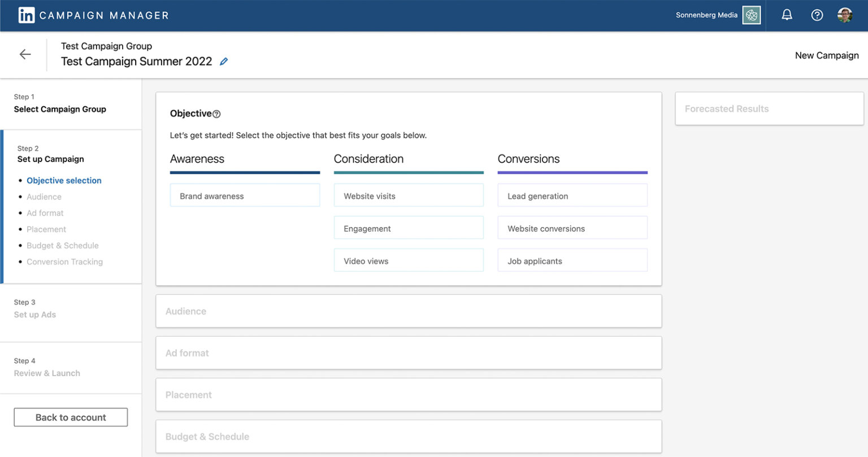Expand the Audience section

tap(408, 311)
